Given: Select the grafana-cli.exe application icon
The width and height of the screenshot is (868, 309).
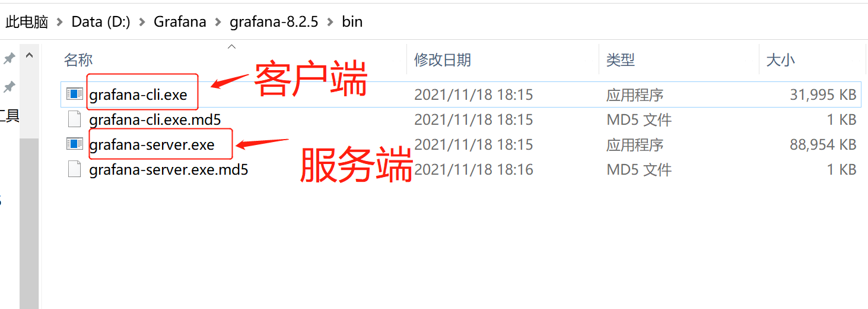Looking at the screenshot, I should click(x=75, y=94).
